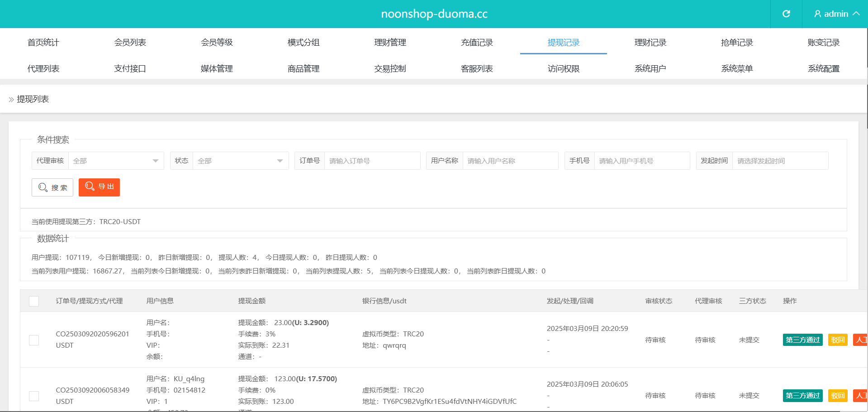Open the 状态 status dropdown
The height and width of the screenshot is (412, 868).
click(240, 161)
